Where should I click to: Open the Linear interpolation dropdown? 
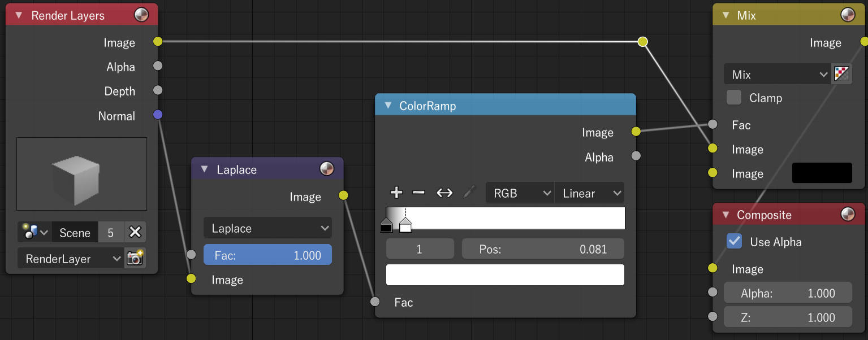coord(590,193)
